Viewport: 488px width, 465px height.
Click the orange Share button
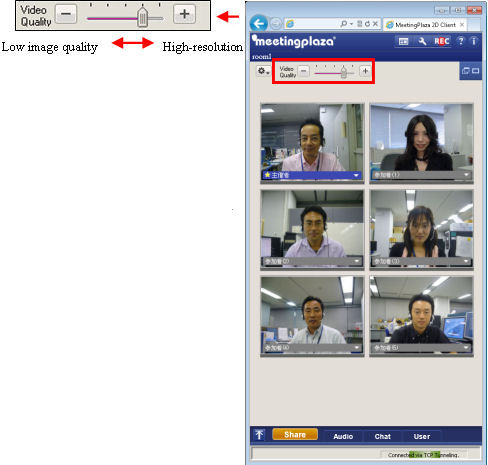pos(295,434)
